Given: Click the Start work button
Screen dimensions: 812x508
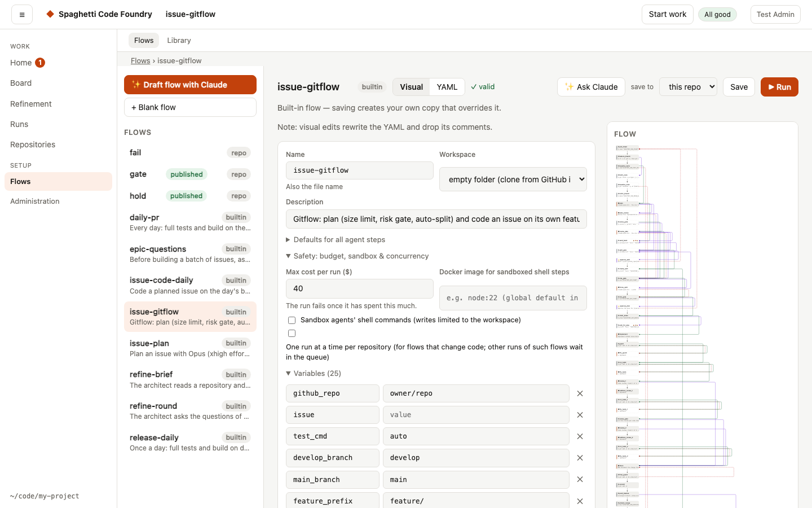Looking at the screenshot, I should click(668, 14).
